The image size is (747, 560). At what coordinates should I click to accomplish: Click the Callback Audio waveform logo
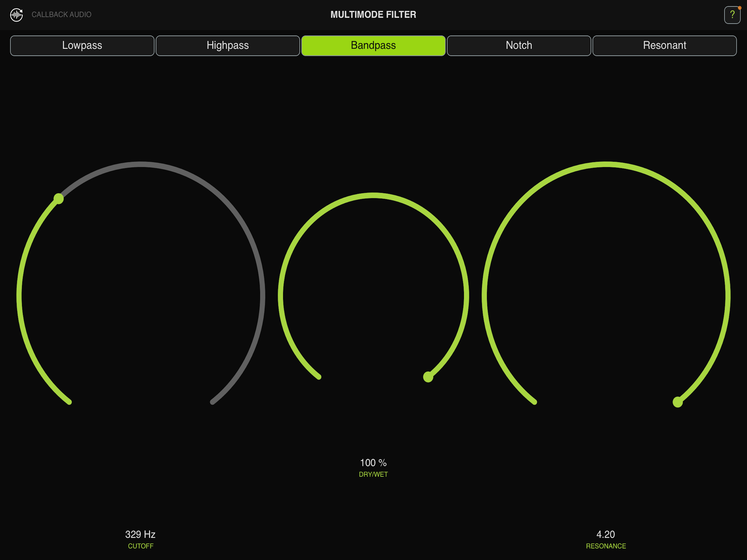[17, 15]
